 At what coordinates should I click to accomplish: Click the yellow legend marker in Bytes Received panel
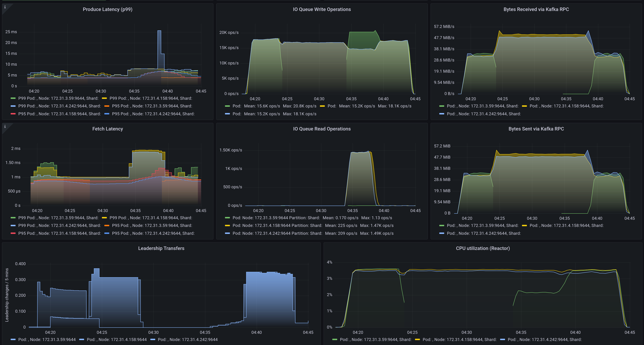(x=525, y=106)
